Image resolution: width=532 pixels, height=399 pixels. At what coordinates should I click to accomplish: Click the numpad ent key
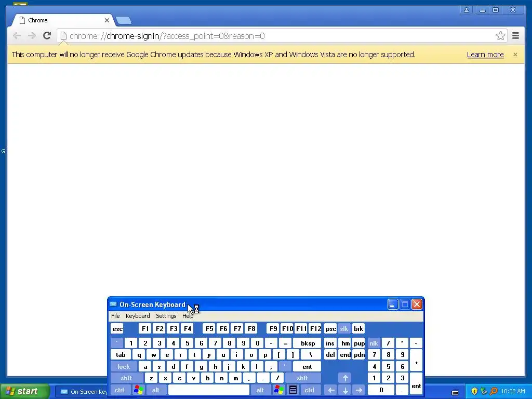click(416, 384)
